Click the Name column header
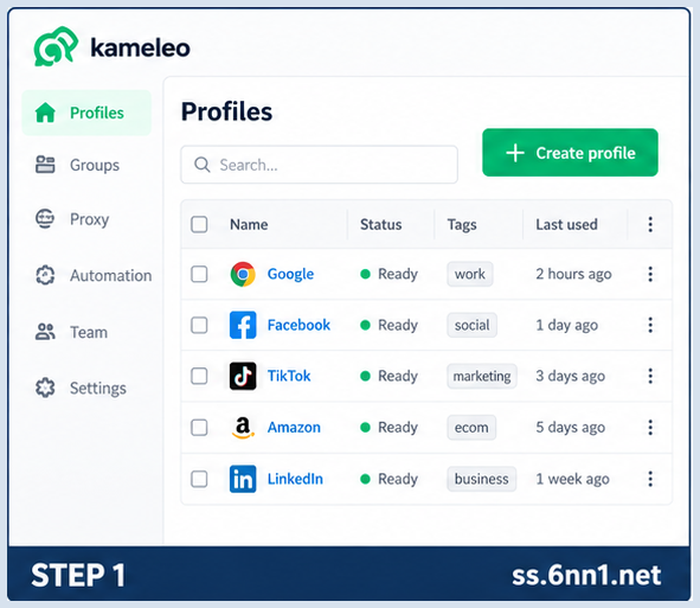Screen dimensions: 700x608 (249, 225)
